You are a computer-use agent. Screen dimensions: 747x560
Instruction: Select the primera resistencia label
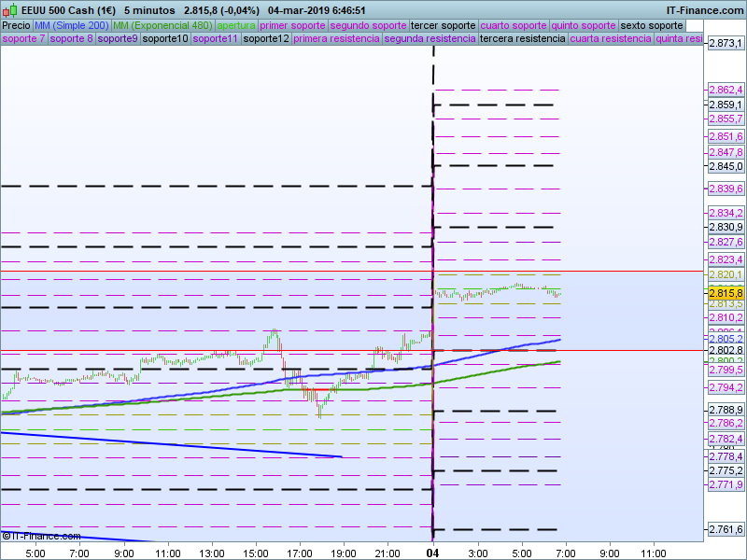tap(336, 39)
